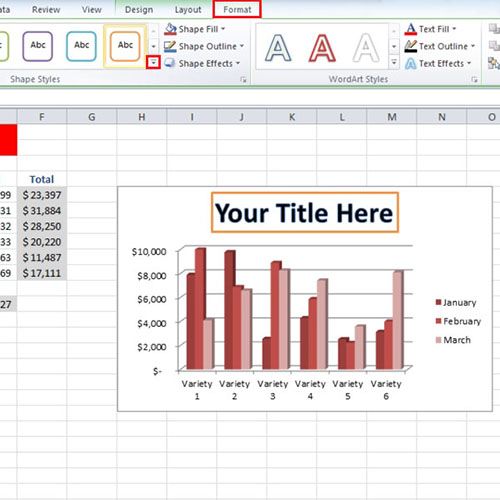Click the Shape Fill paint bucket icon
500x500 pixels.
(170, 29)
